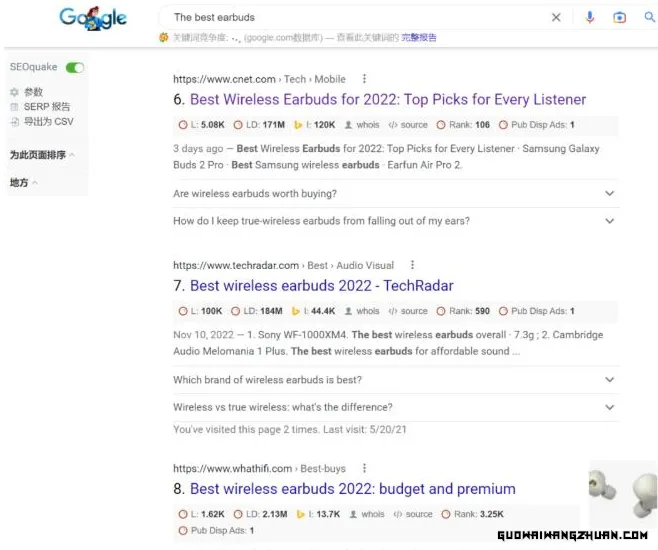Click the https://www.cnet.com breadcrumb URL
The image size is (658, 550).
[x=224, y=79]
